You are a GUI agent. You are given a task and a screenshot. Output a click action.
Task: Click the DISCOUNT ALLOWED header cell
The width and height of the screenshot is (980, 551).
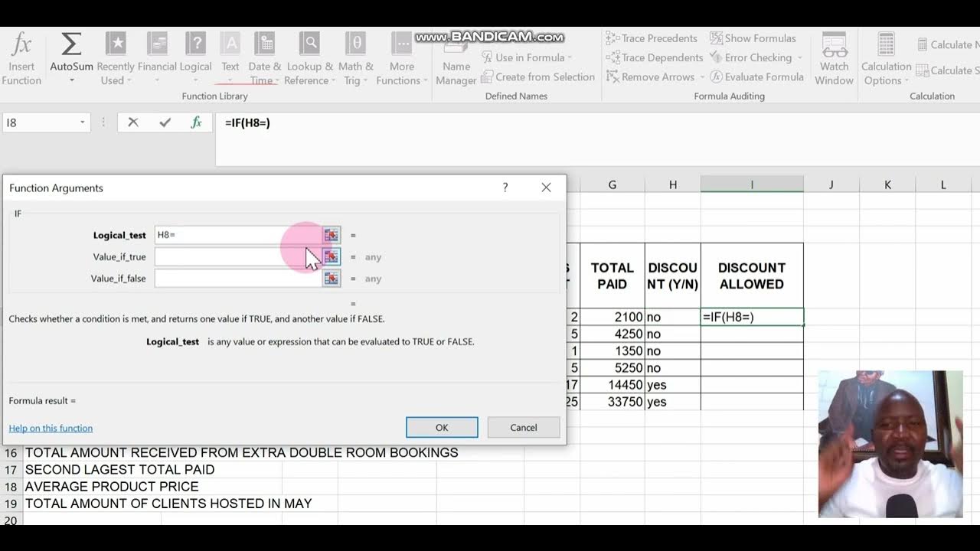tap(752, 275)
